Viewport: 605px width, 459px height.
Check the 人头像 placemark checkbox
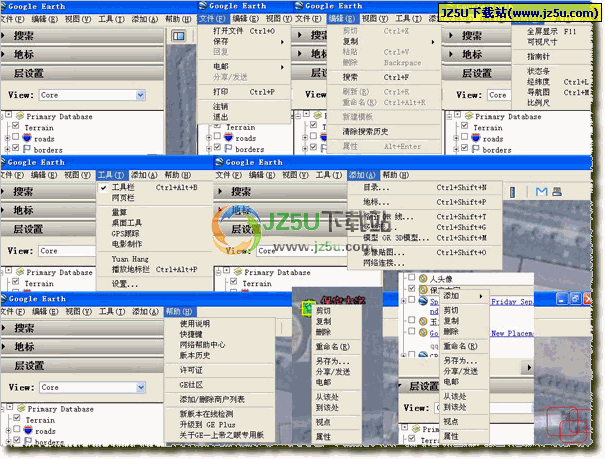412,277
